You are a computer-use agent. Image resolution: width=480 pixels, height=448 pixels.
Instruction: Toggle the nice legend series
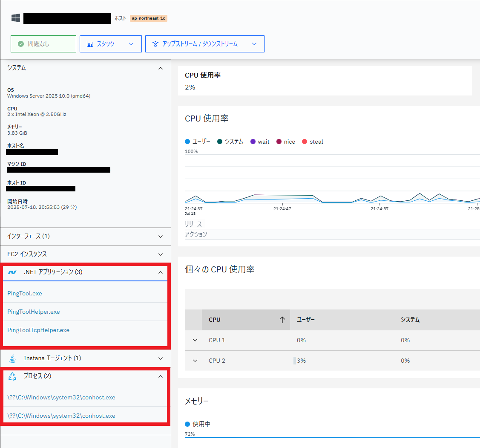pyautogui.click(x=286, y=142)
